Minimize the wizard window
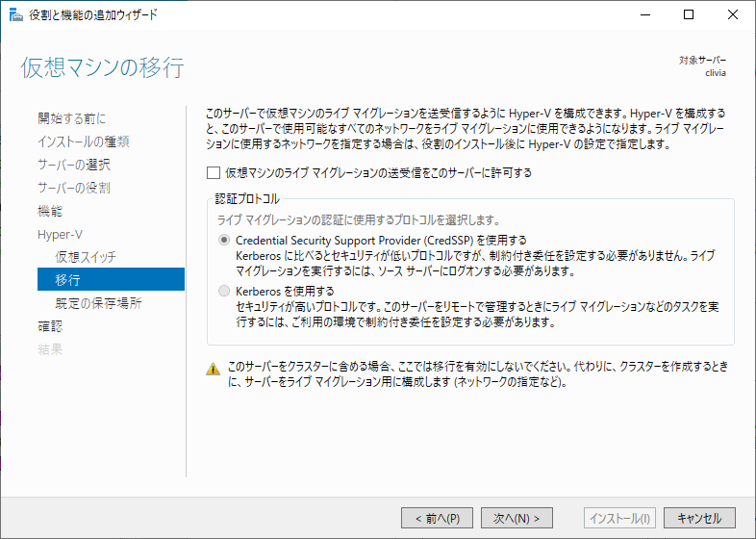The height and width of the screenshot is (539, 756). coord(645,14)
